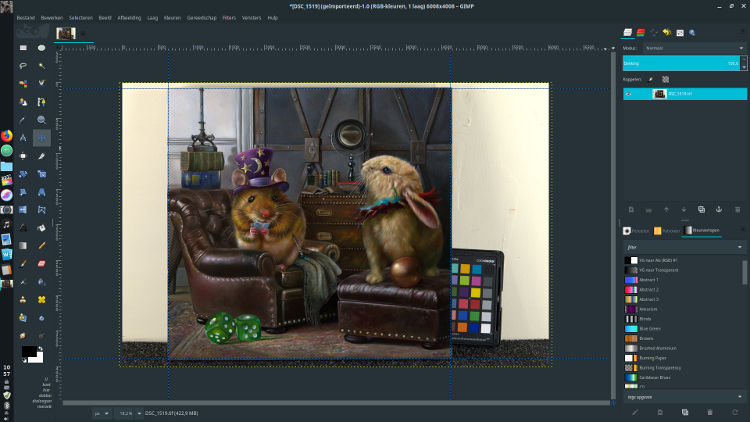Click the delete layer trash button

point(737,210)
